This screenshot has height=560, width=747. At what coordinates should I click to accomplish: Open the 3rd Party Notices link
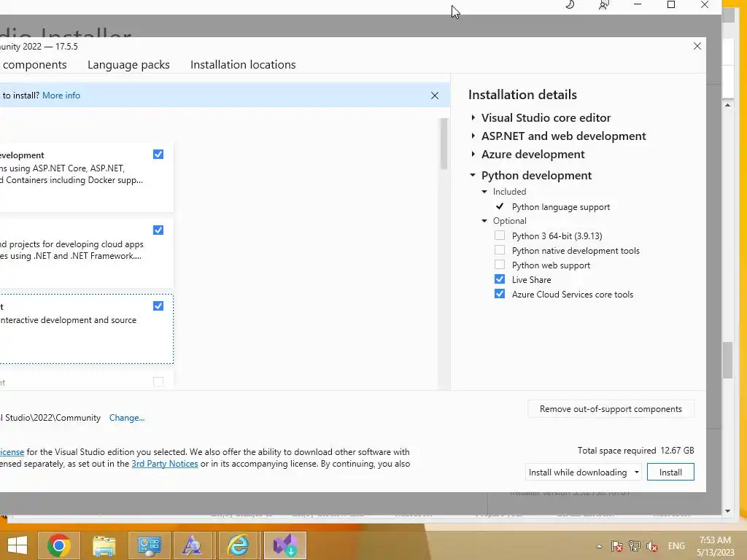pos(165,463)
